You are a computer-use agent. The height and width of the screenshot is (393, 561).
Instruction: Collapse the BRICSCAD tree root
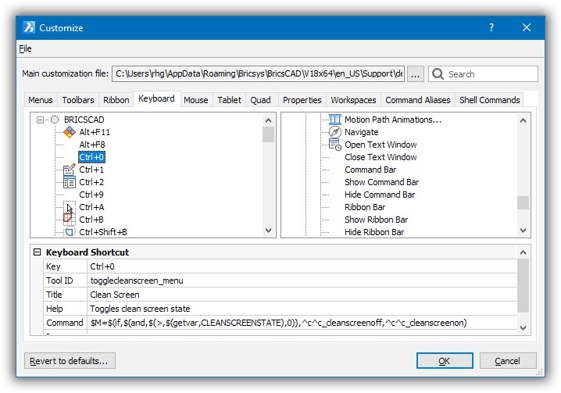(x=40, y=120)
